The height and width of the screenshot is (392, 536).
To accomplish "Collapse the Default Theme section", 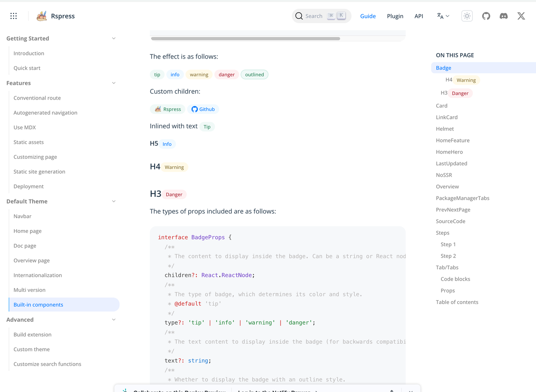I will [x=113, y=201].
